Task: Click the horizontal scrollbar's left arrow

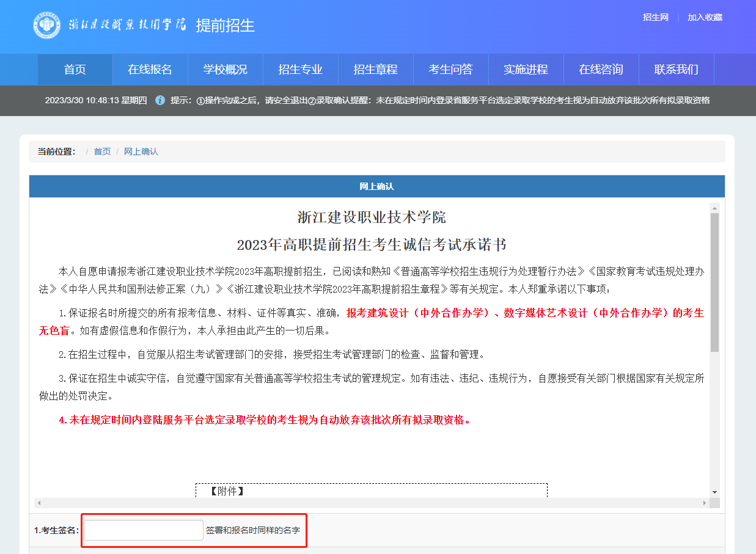Action: [x=39, y=503]
